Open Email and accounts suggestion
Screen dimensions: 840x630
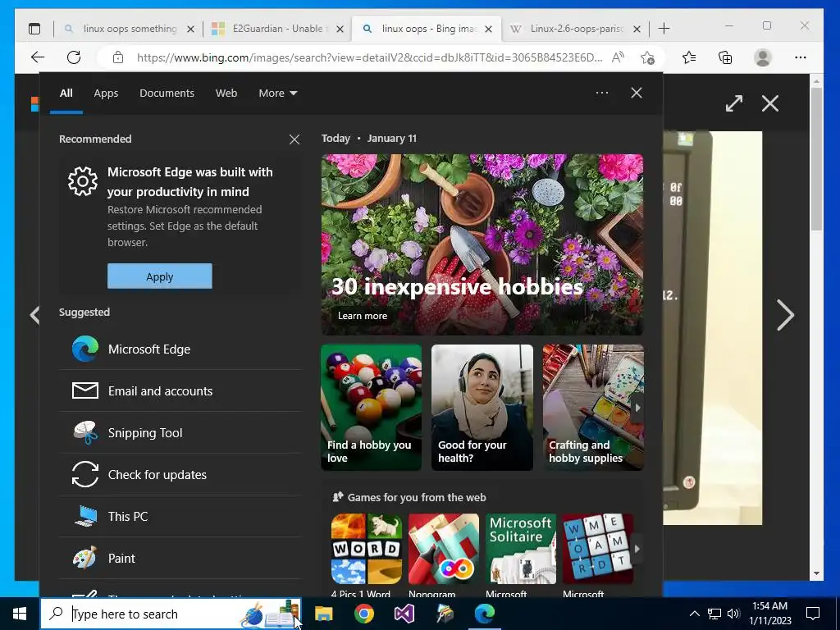[180, 391]
